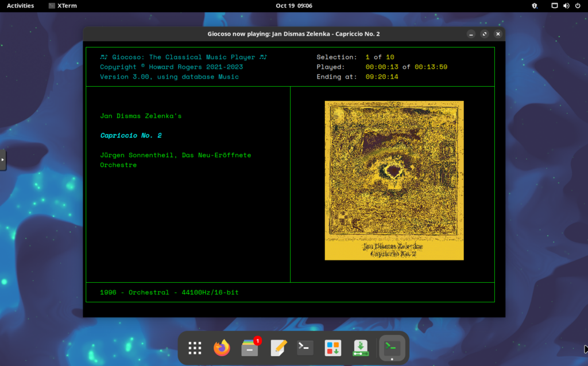Click the Selection 1 of 10 value
The height and width of the screenshot is (366, 588).
380,57
